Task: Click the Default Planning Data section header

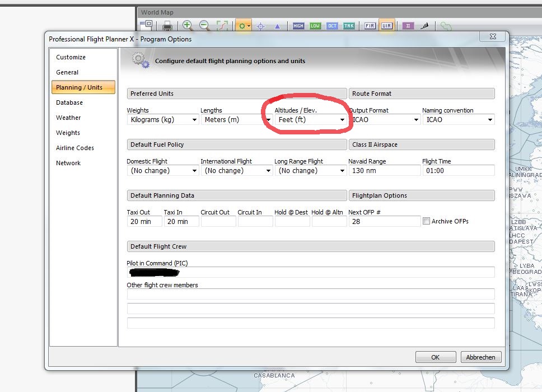Action: pos(237,195)
